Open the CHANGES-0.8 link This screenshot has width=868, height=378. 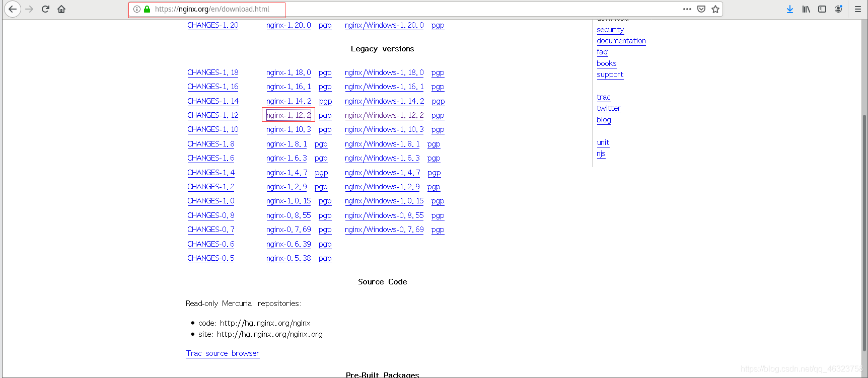pyautogui.click(x=211, y=215)
